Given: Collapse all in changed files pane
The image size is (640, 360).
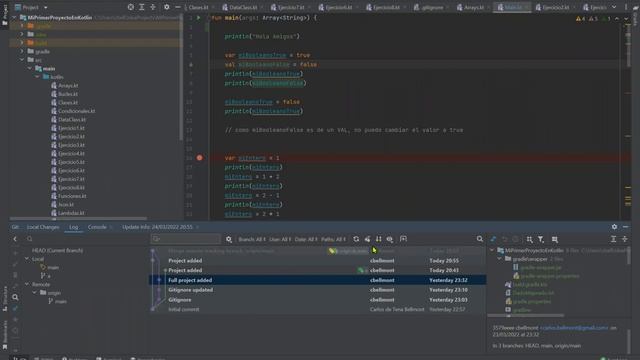Looking at the screenshot, I should coord(625,239).
